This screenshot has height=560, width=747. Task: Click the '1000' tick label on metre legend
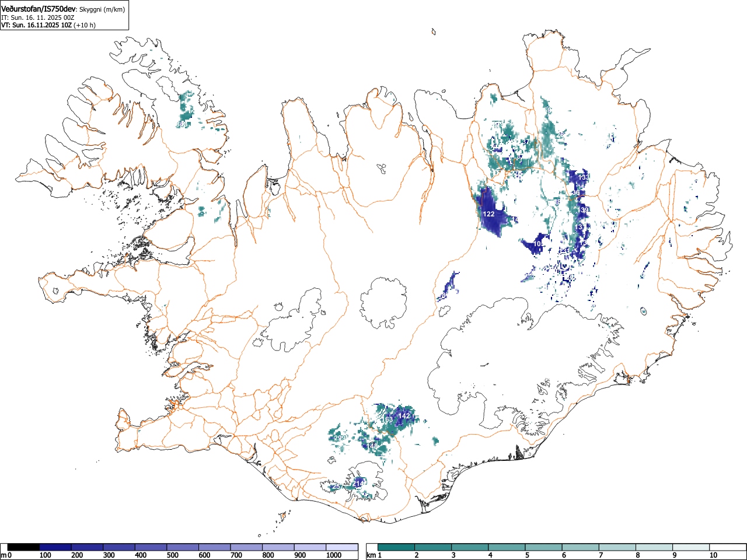(x=334, y=555)
